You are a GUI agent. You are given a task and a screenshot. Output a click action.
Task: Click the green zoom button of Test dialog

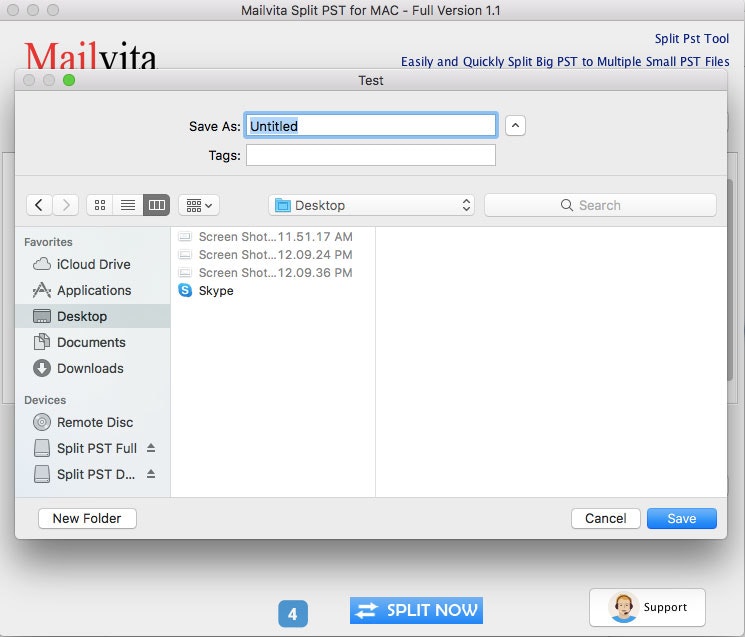point(69,80)
